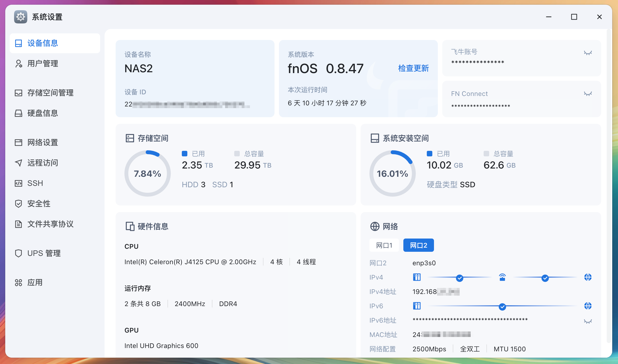Switch to the 网口1 tab
This screenshot has width=618, height=364.
coord(384,245)
